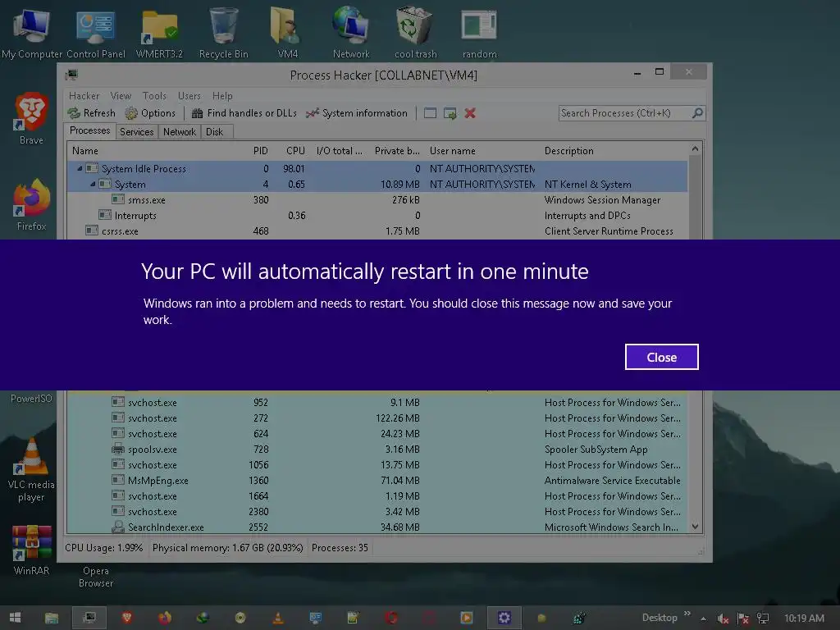Select svchost.exe with PID 1664
The width and height of the screenshot is (840, 630).
tap(377, 496)
